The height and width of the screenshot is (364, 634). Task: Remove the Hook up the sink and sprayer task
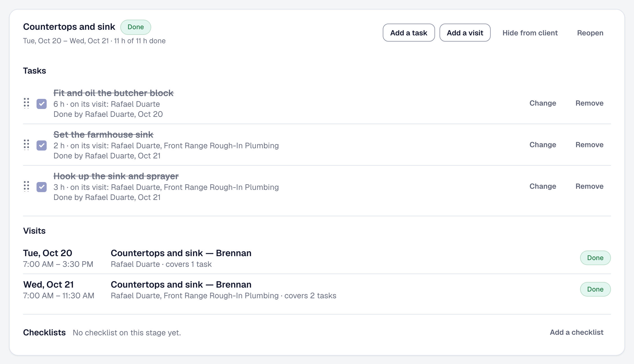(x=589, y=186)
